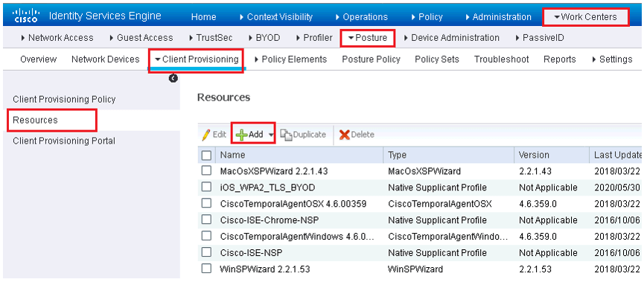Viewport: 644px width, 285px height.
Task: Click the Cisco-ISE-NSP name
Action: pyautogui.click(x=251, y=252)
